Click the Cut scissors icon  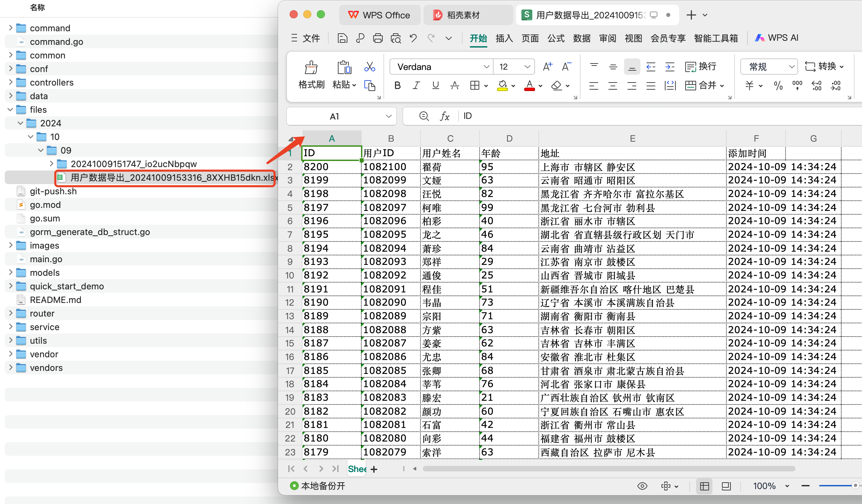(x=369, y=67)
